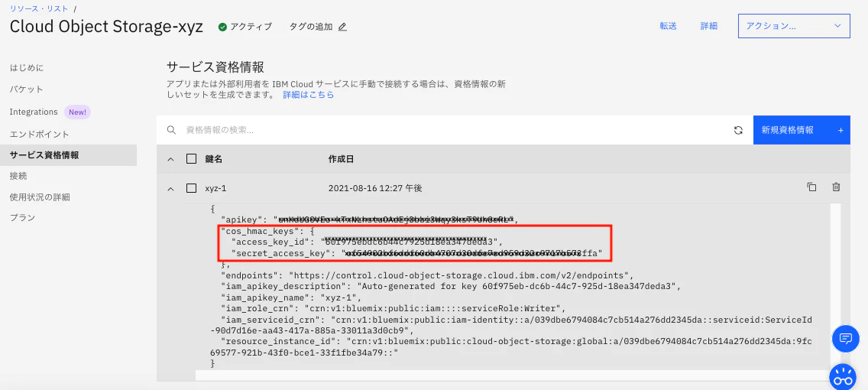Click the Cloud Object Storage-xyz title
This screenshot has width=868, height=390.
[x=106, y=27]
